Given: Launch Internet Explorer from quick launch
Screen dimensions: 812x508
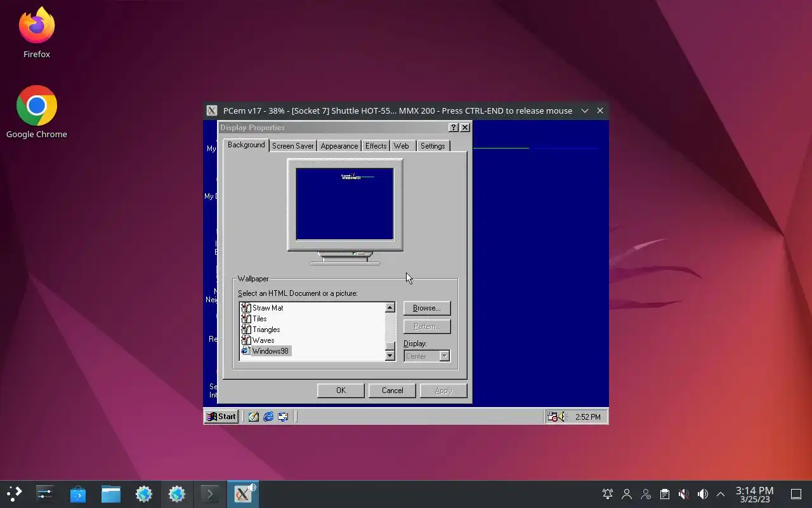Looking at the screenshot, I should (268, 417).
